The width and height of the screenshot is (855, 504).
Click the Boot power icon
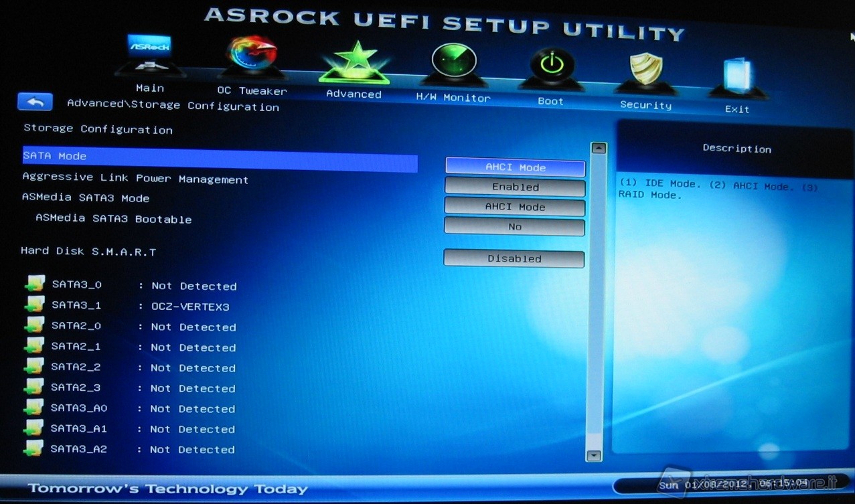pos(551,68)
